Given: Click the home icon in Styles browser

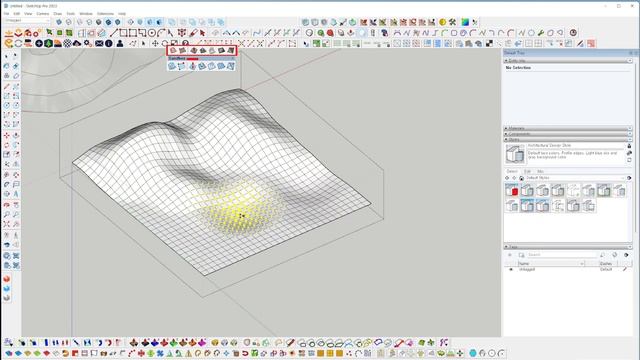Looking at the screenshot, I should pyautogui.click(x=521, y=178).
